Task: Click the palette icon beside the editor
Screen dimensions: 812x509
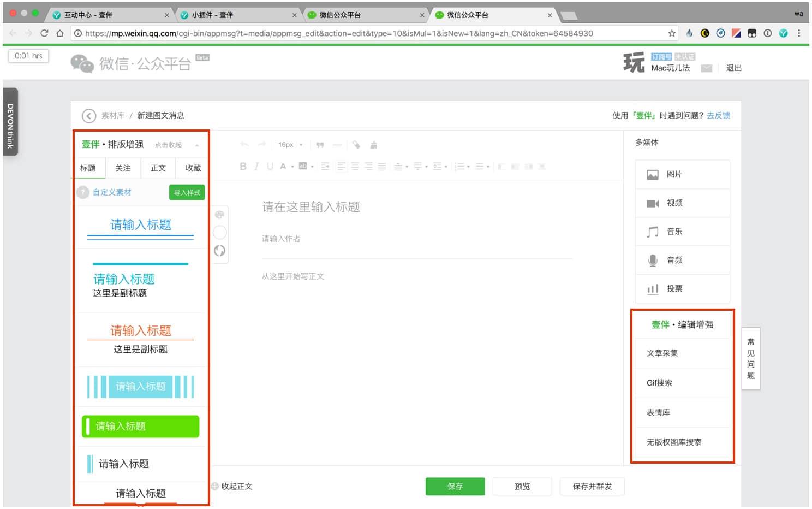Action: pyautogui.click(x=219, y=215)
